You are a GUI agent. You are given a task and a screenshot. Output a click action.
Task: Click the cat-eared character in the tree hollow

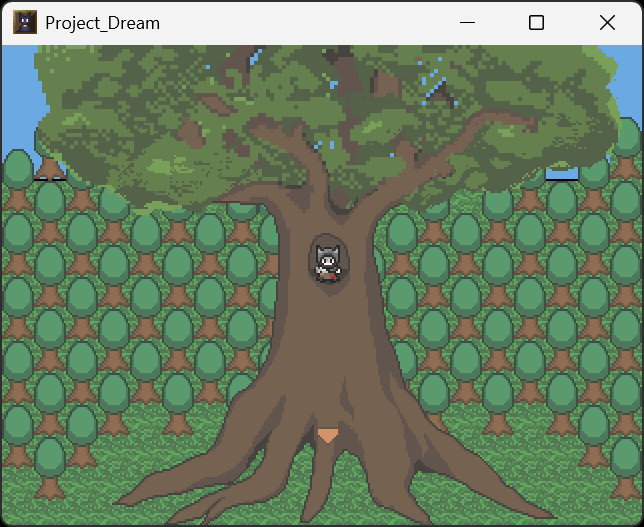(x=328, y=264)
